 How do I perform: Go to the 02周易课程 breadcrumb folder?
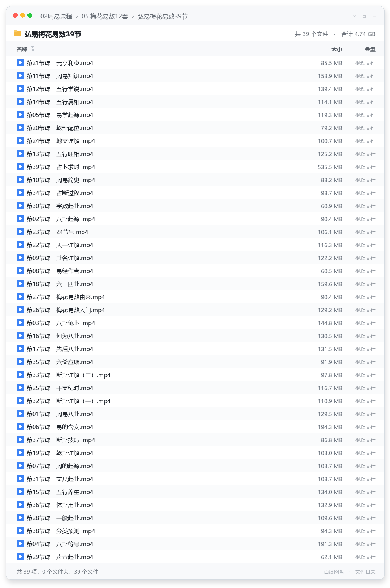click(56, 16)
